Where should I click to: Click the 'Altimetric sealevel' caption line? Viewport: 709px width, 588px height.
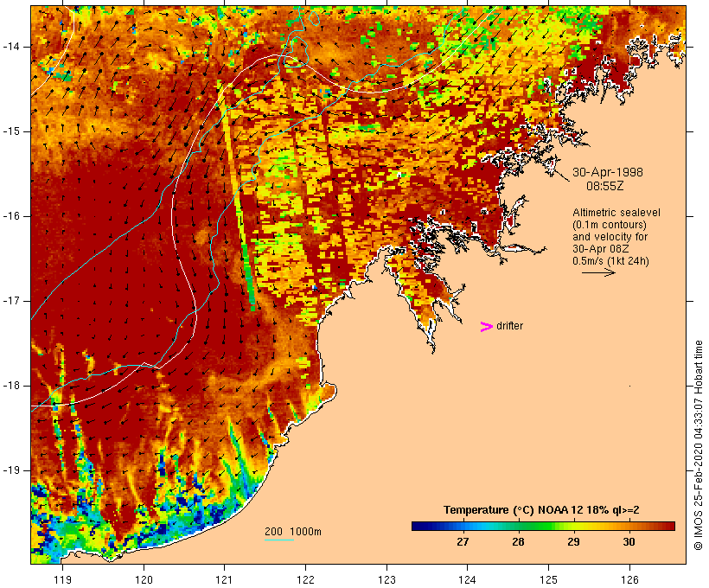click(x=616, y=213)
